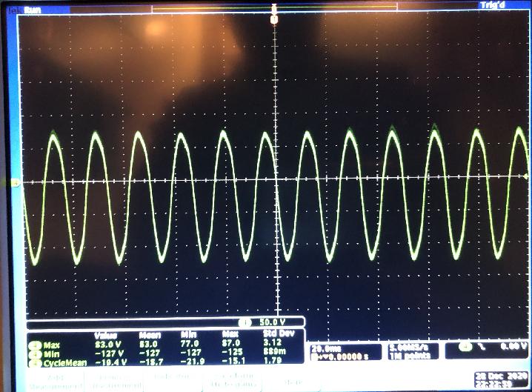The height and width of the screenshot is (392, 532).
Task: Click the channel icon beside the Max measurement
Action: tap(35, 346)
